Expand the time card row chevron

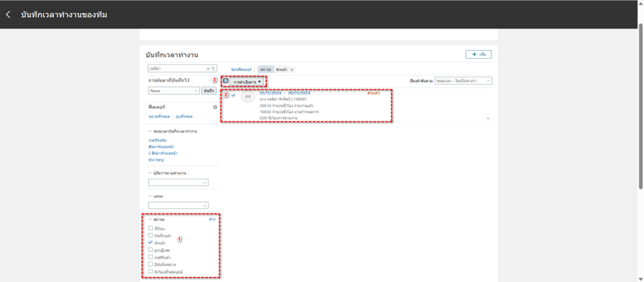488,118
